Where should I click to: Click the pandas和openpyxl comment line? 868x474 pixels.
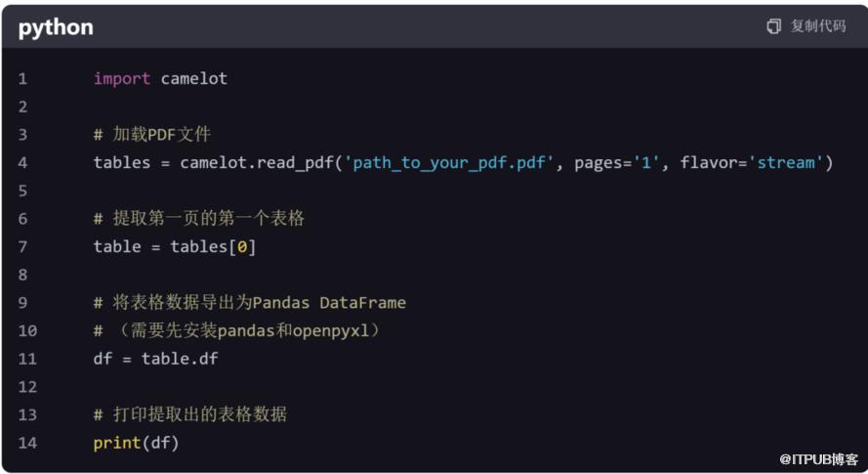[x=237, y=330]
